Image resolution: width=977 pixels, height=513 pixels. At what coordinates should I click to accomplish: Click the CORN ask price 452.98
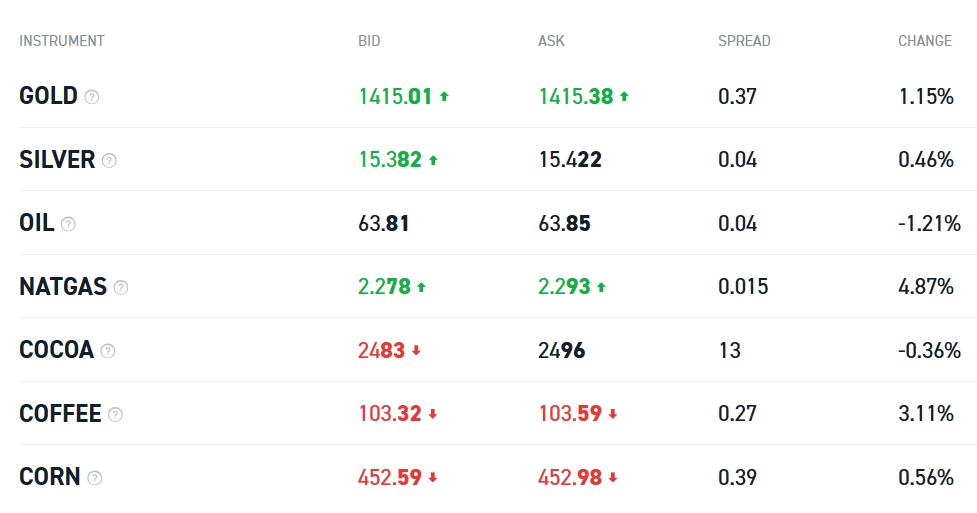click(569, 477)
